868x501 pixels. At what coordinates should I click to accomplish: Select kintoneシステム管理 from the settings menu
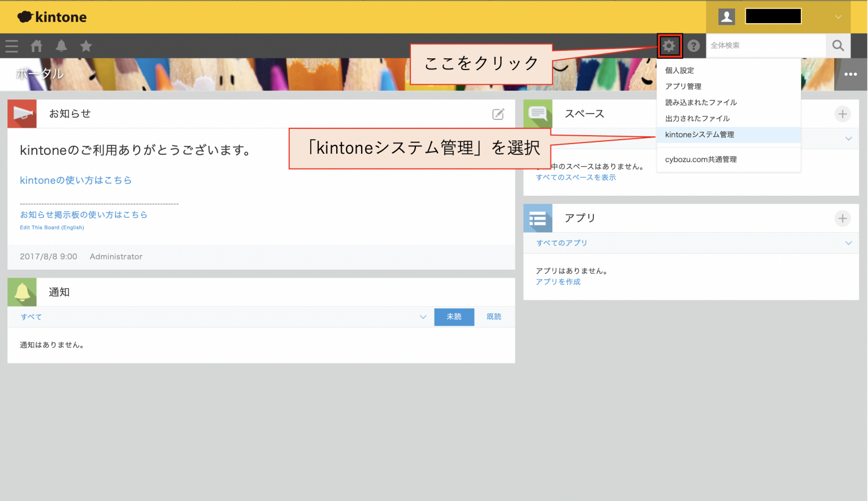tap(700, 135)
